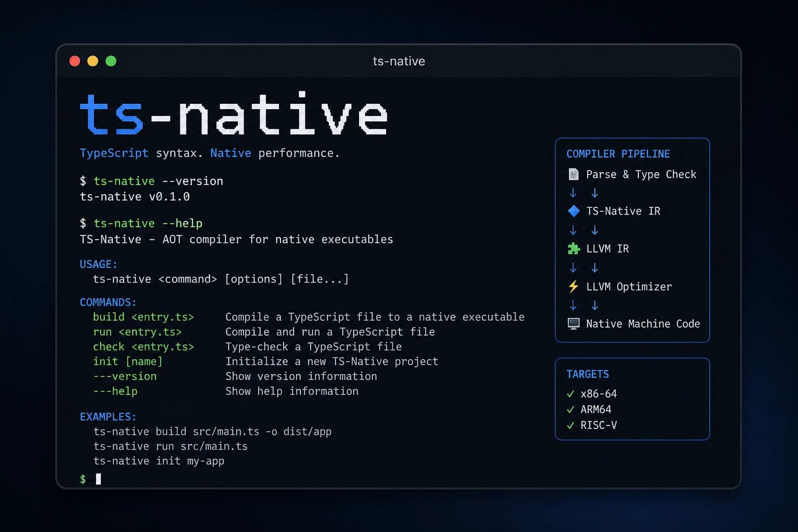The width and height of the screenshot is (798, 532).
Task: Click the monitor icon beside Native Machine Code
Action: 574,324
